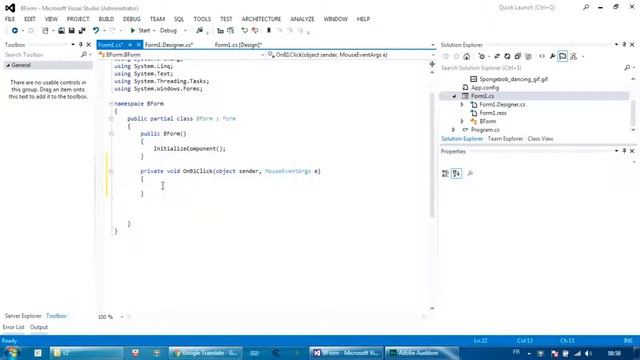Click the Save All toolbar icon
The width and height of the screenshot is (640, 360).
(x=82, y=31)
